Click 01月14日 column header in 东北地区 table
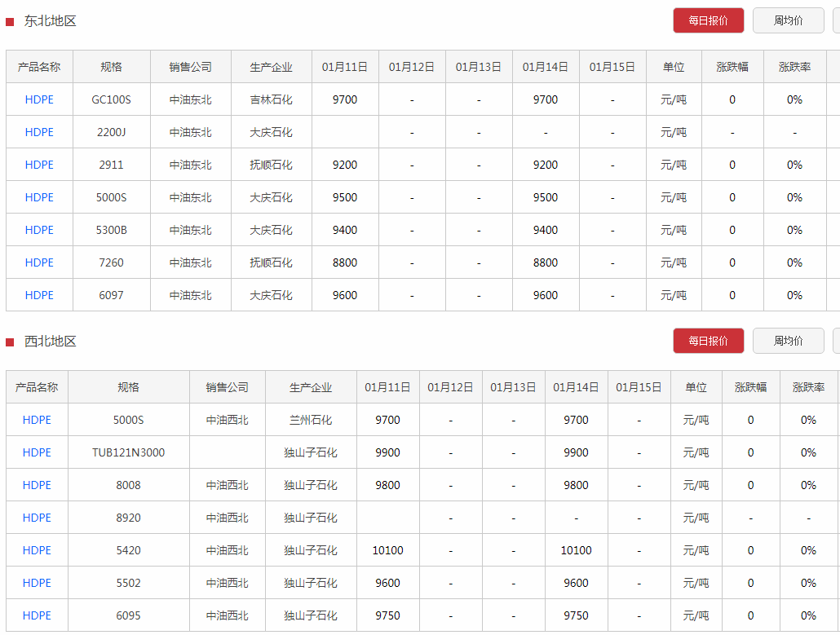Viewport: 840px width, 635px height. pyautogui.click(x=546, y=67)
